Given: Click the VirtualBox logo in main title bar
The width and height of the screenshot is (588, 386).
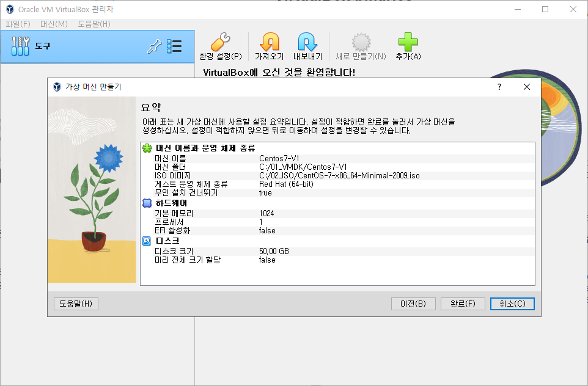Looking at the screenshot, I should click(x=10, y=9).
